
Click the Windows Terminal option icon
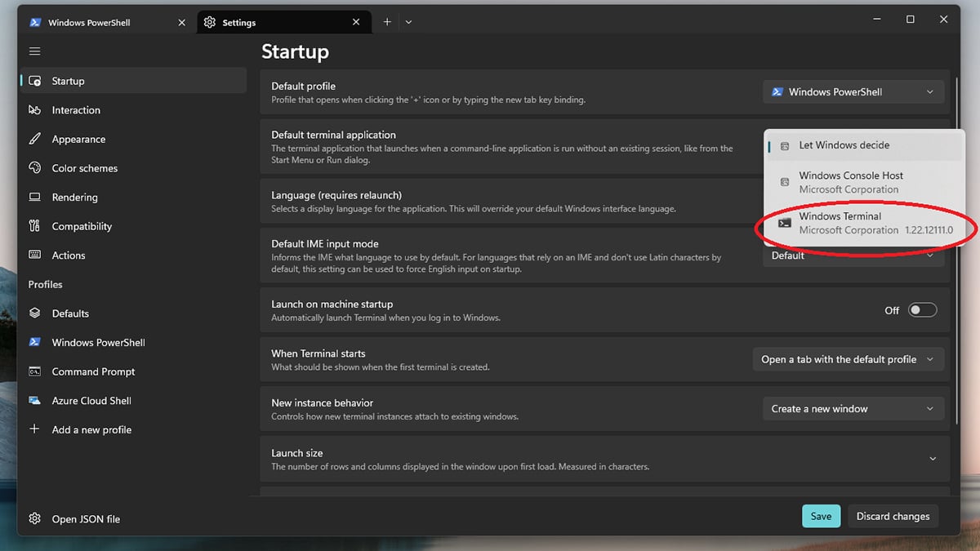(x=785, y=223)
